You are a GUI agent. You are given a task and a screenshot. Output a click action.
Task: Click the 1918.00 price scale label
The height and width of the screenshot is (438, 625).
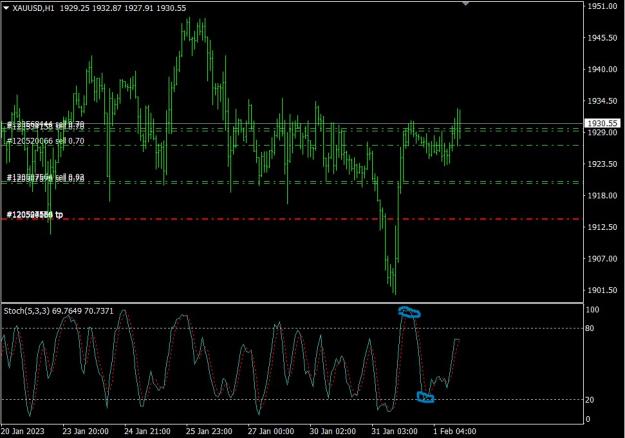[602, 196]
